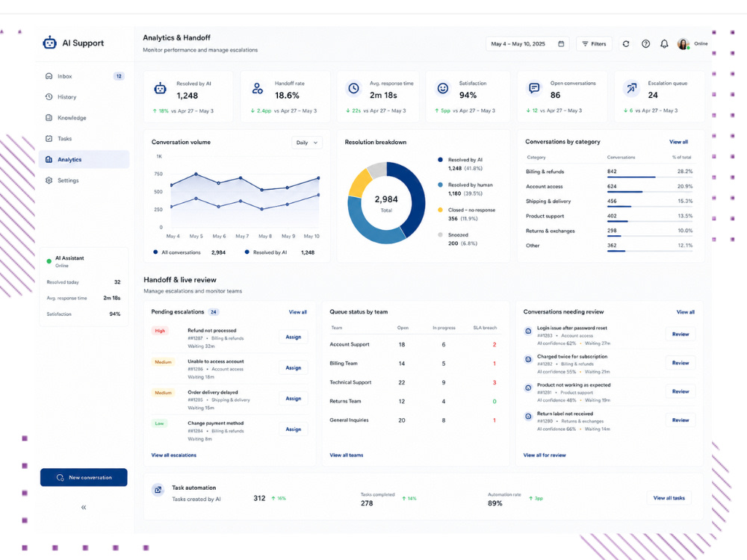Viewport: 747px width, 560px height.
Task: Open the Inbox sidebar item
Action: click(84, 76)
